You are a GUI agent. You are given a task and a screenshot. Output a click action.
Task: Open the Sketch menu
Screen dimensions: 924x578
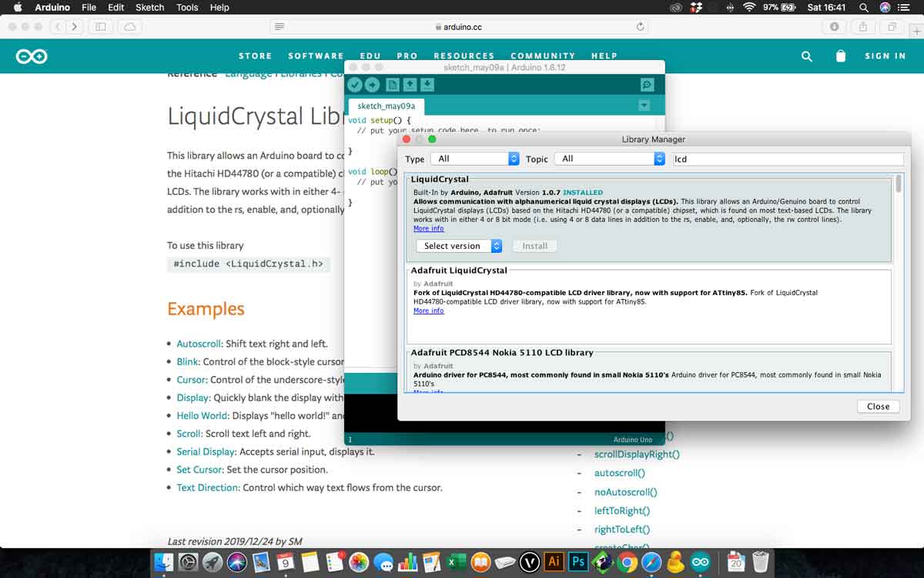[x=150, y=7]
